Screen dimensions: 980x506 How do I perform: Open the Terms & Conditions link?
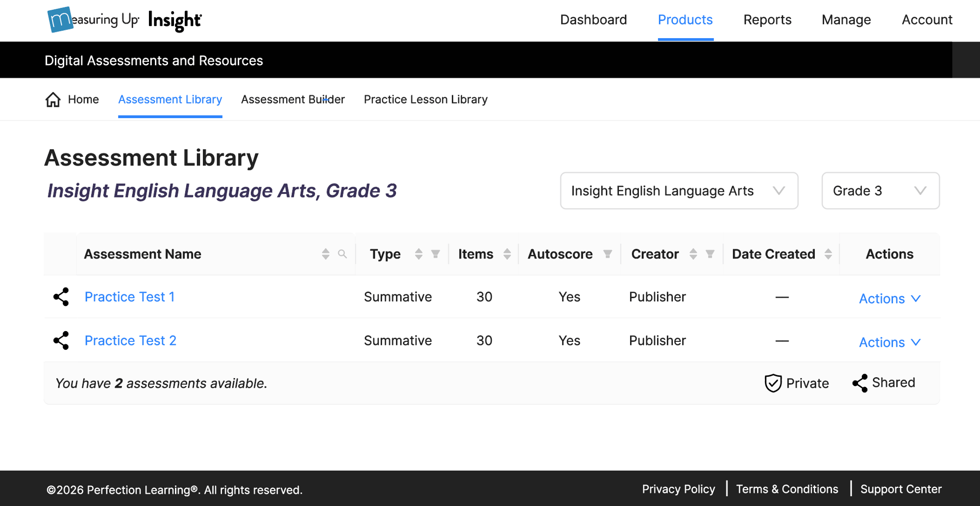787,489
